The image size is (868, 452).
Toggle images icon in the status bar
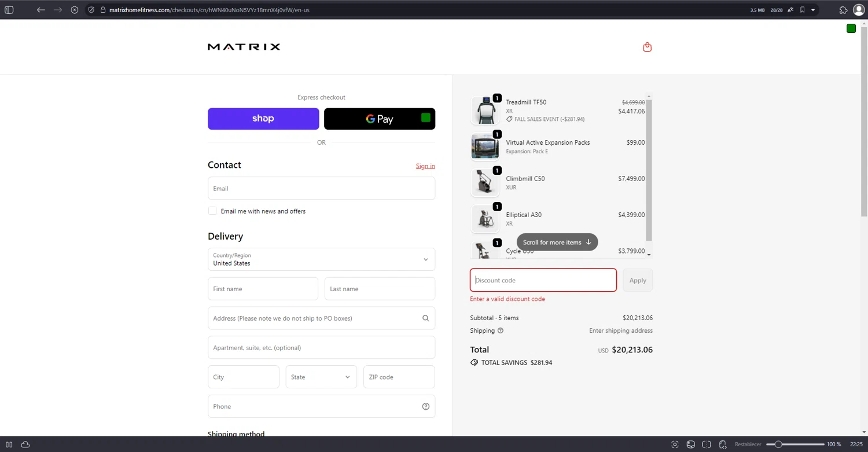click(690, 444)
